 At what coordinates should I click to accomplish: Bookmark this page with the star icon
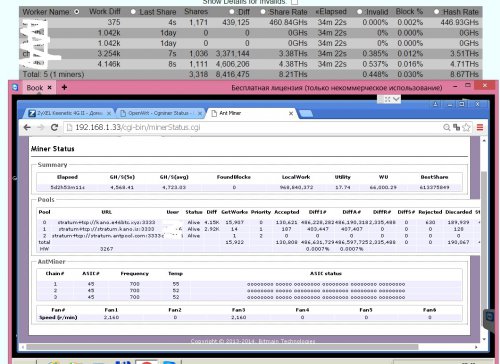[466, 127]
